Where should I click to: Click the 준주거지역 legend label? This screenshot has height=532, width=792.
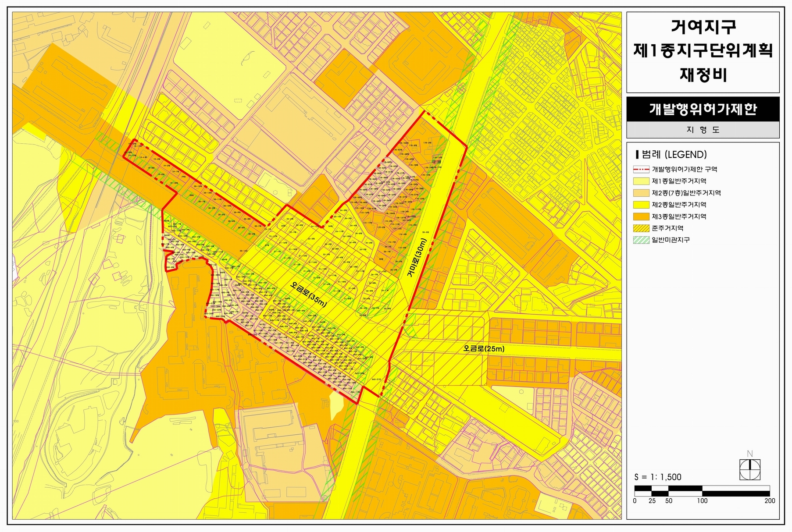[667, 228]
